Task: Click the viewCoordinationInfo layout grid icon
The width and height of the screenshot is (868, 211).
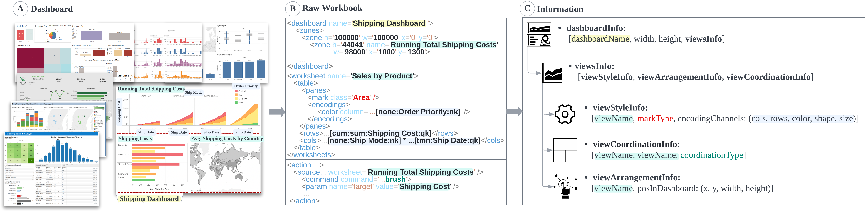Action: 565,150
